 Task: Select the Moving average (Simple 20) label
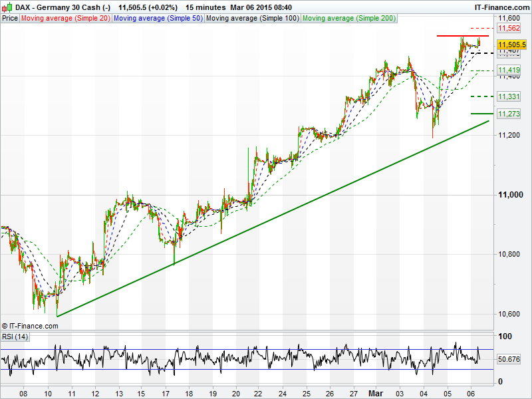tap(65, 19)
